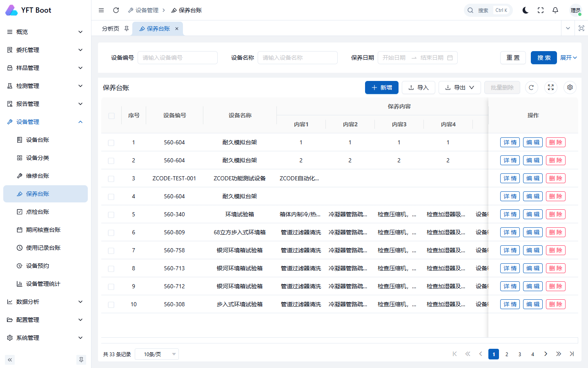Expand the 委托管理 menu
588x368 pixels.
(45, 50)
